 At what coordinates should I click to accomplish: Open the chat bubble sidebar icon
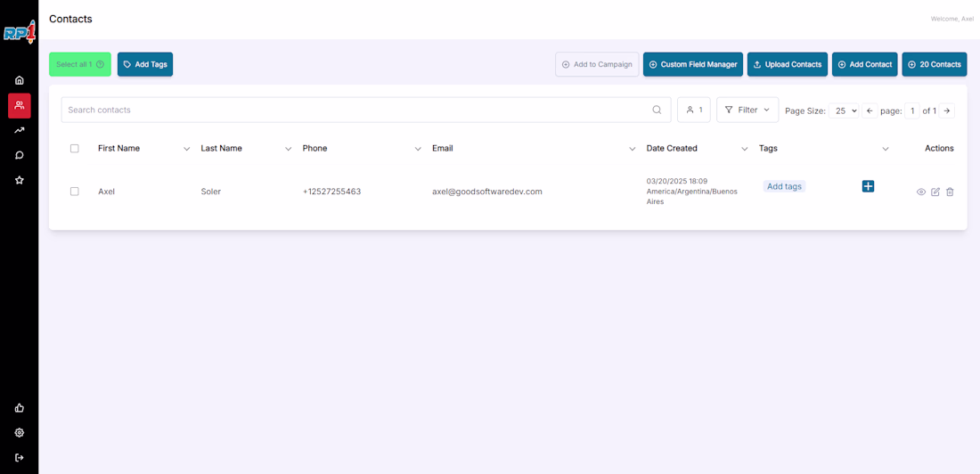tap(20, 155)
